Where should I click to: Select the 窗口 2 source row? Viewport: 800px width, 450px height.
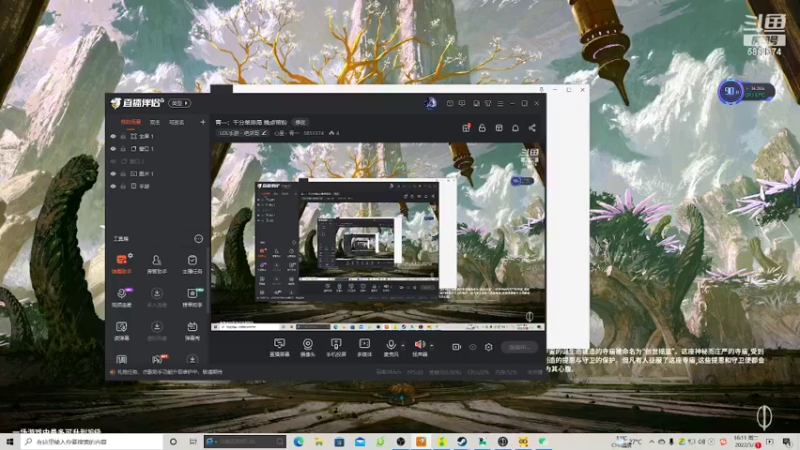pos(158,161)
